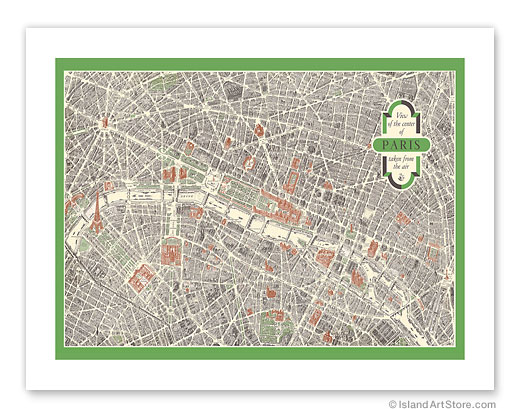Click the small emblem below the cartouche text

pyautogui.click(x=401, y=176)
